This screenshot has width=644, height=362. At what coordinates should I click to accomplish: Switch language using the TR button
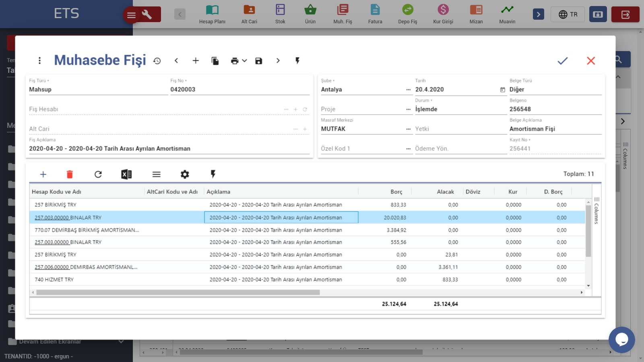(x=568, y=14)
